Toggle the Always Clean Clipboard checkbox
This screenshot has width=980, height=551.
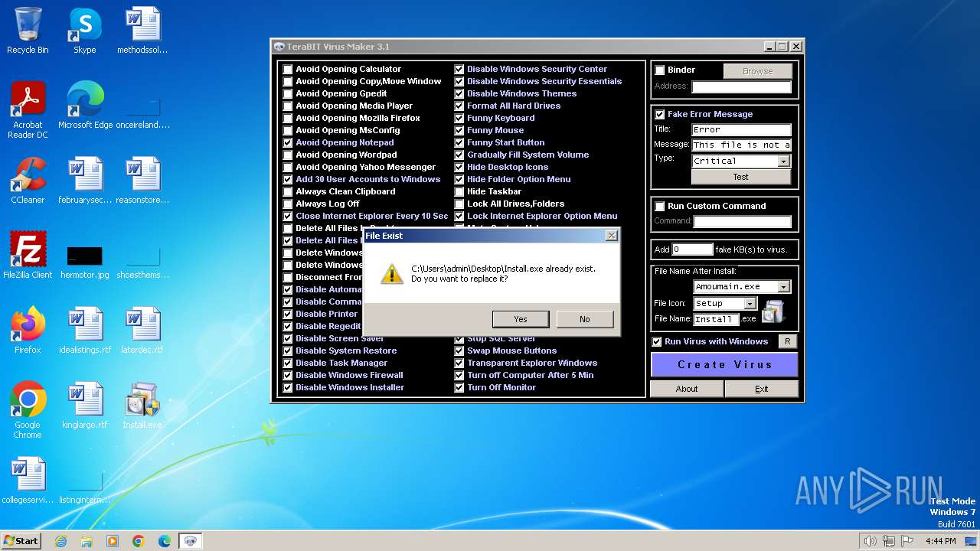[288, 191]
